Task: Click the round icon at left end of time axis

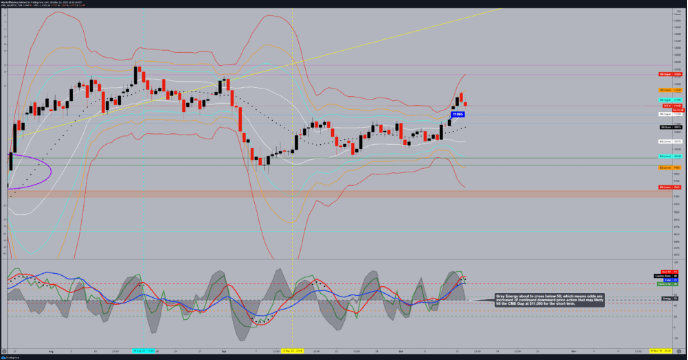Action: point(4,351)
